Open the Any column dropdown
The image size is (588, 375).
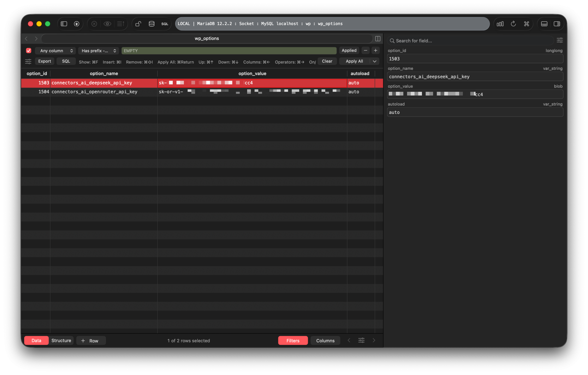point(55,51)
